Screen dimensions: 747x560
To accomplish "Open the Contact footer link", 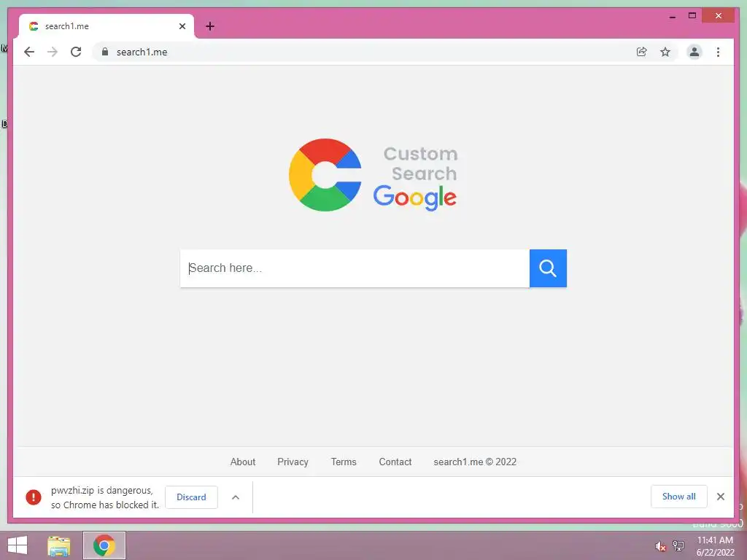I will [x=395, y=462].
